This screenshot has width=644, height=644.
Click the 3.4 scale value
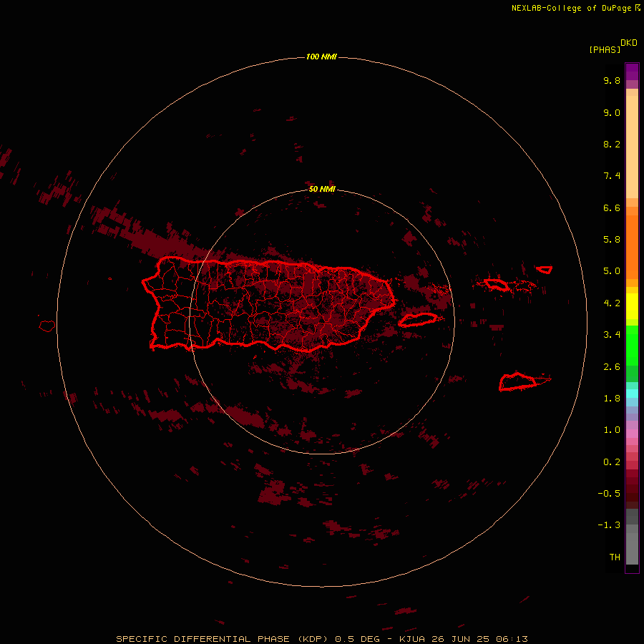[612, 335]
